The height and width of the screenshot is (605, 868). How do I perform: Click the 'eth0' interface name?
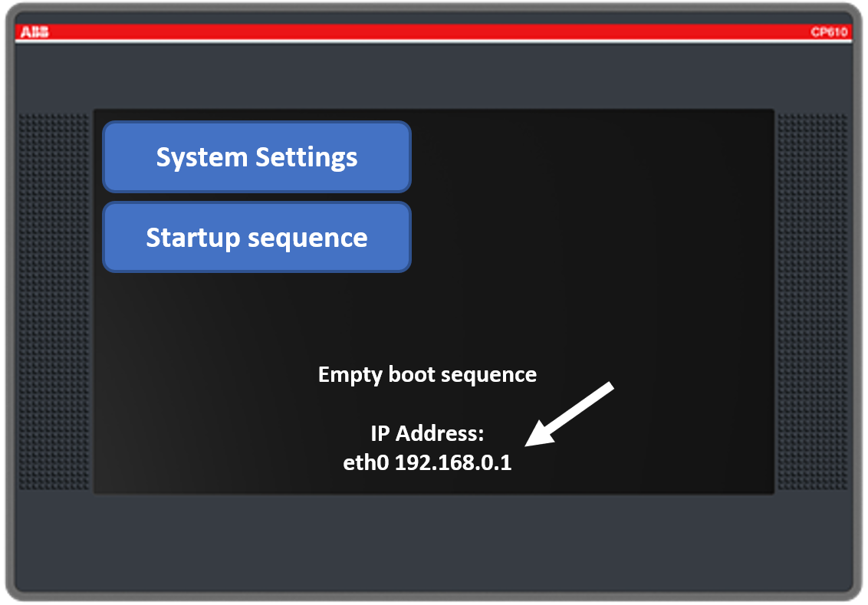tap(366, 463)
